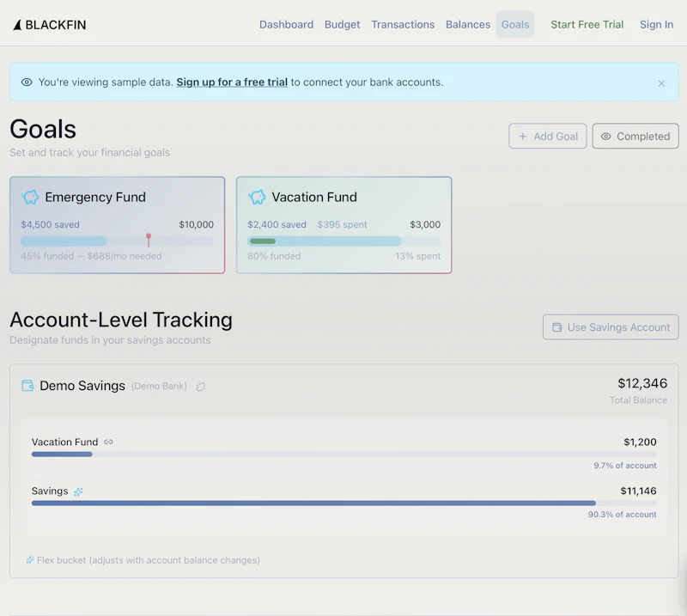The image size is (687, 616).
Task: Toggle Completed goals visibility
Action: coord(635,136)
